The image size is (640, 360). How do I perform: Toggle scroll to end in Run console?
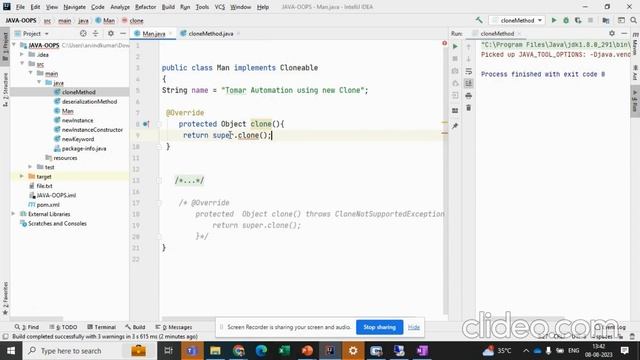[469, 84]
